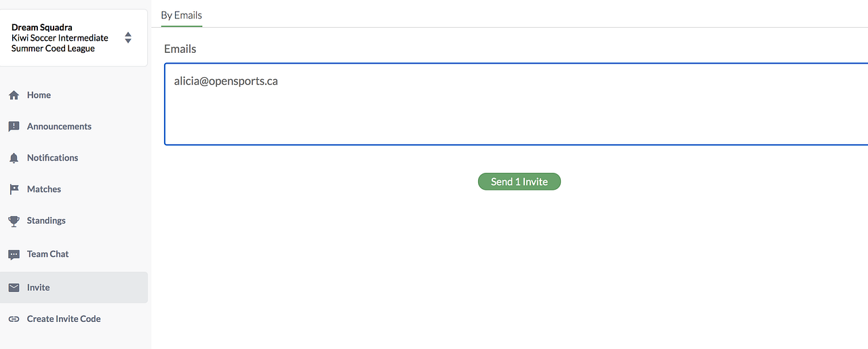Open the Create Invite Code link
This screenshot has height=349, width=868.
pyautogui.click(x=64, y=319)
